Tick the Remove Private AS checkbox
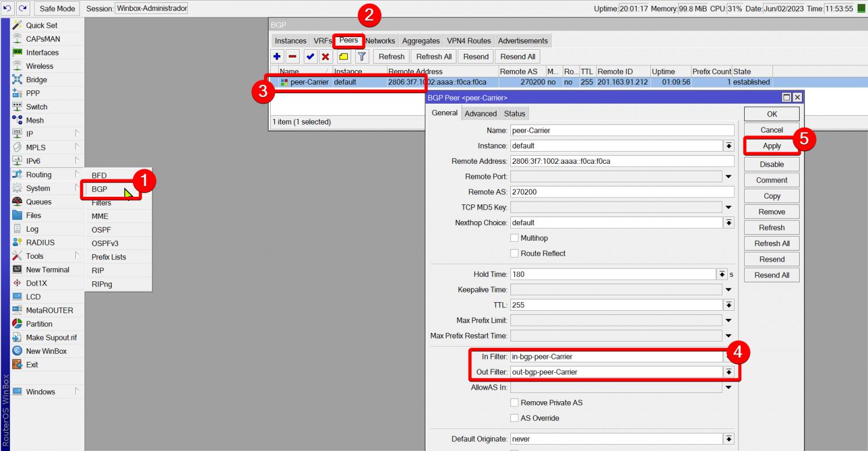The width and height of the screenshot is (868, 451). (514, 403)
